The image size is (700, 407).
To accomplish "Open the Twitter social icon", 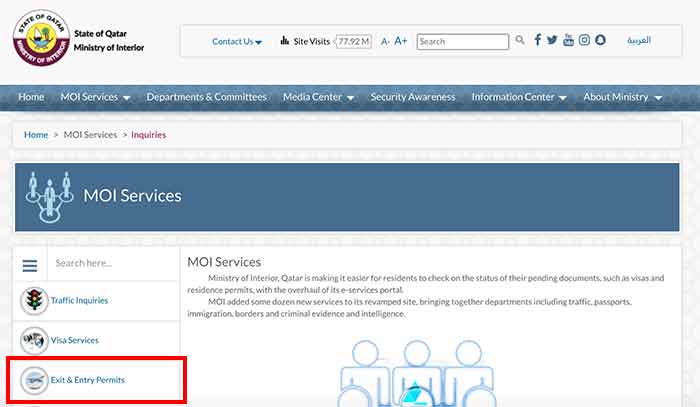I will pyautogui.click(x=552, y=40).
